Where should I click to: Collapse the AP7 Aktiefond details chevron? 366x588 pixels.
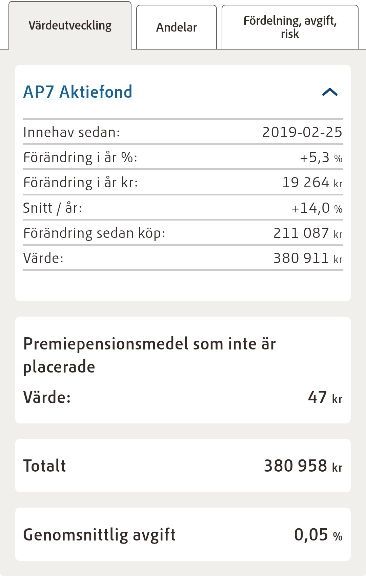coord(330,92)
